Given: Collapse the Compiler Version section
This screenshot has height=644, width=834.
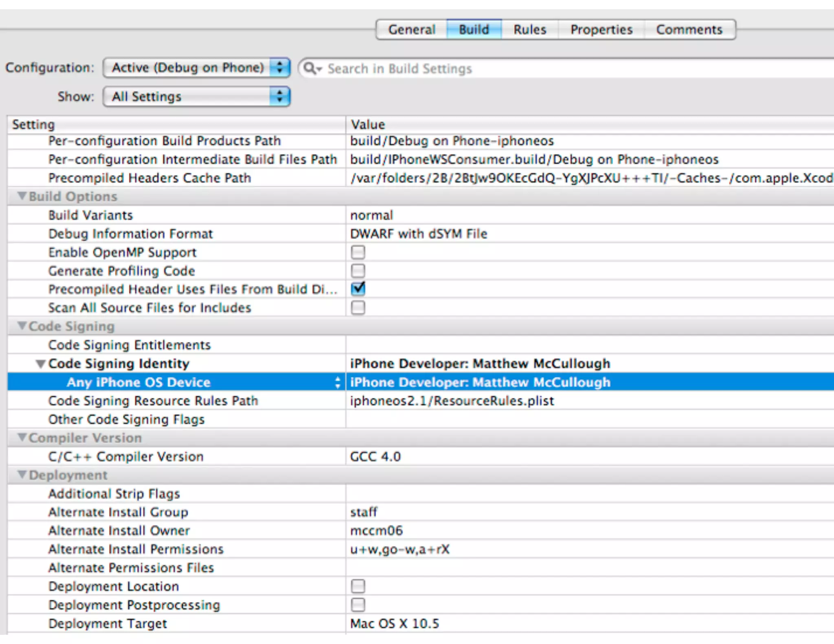Looking at the screenshot, I should tap(22, 438).
